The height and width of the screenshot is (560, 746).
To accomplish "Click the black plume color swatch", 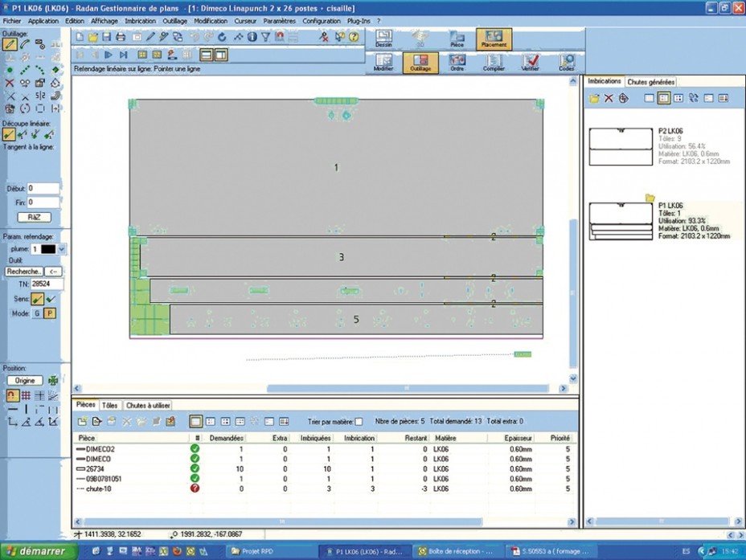I will click(x=48, y=249).
